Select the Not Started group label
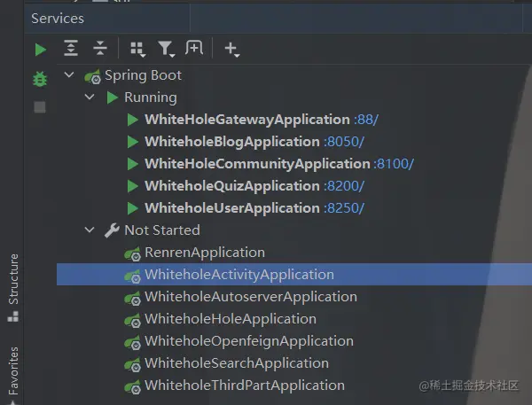Viewport: 532px width, 405px height. pos(162,230)
